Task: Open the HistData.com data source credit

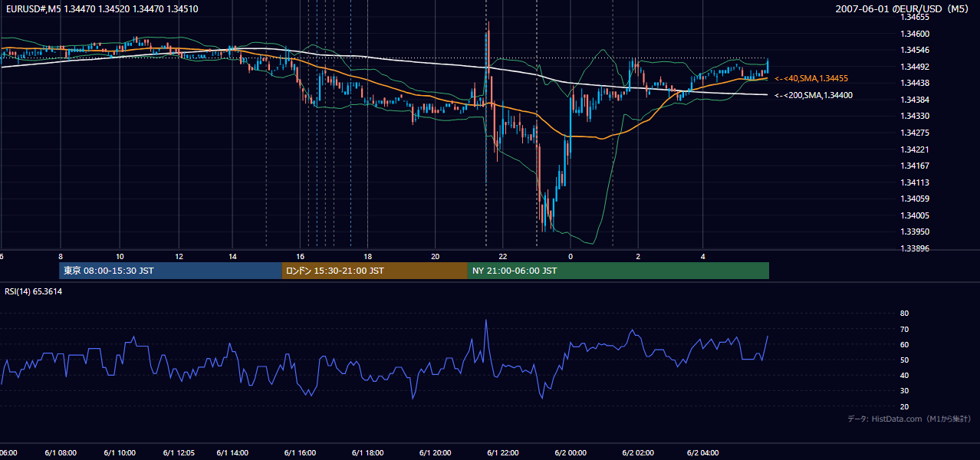Action: [x=909, y=419]
